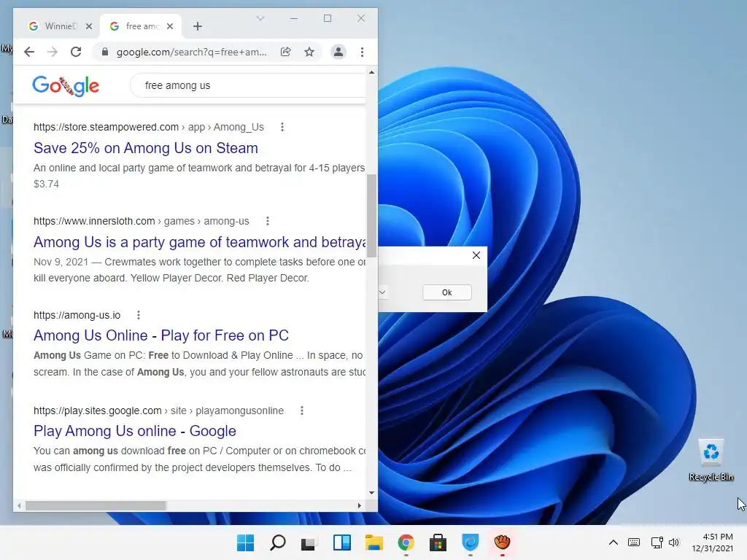Click the vertical scrollbar down arrow

371,493
